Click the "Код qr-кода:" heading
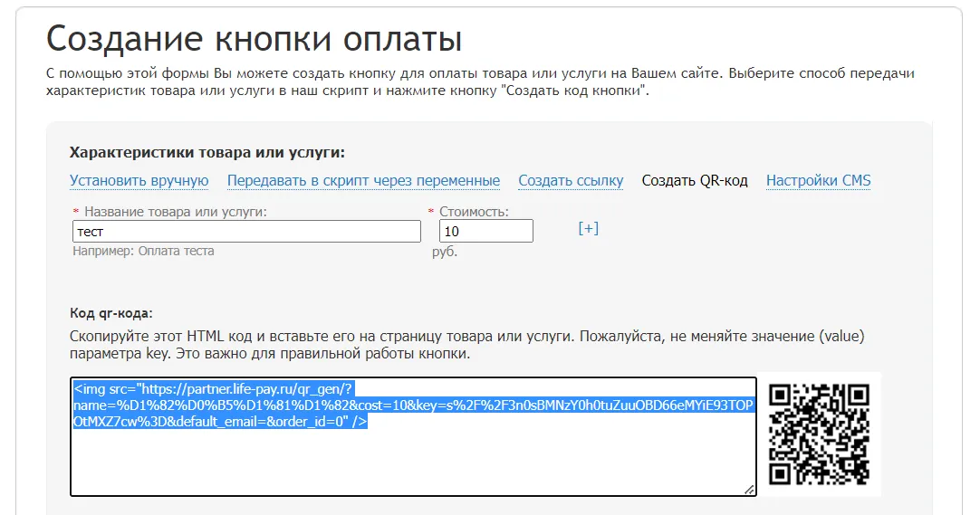The image size is (980, 515). click(111, 313)
